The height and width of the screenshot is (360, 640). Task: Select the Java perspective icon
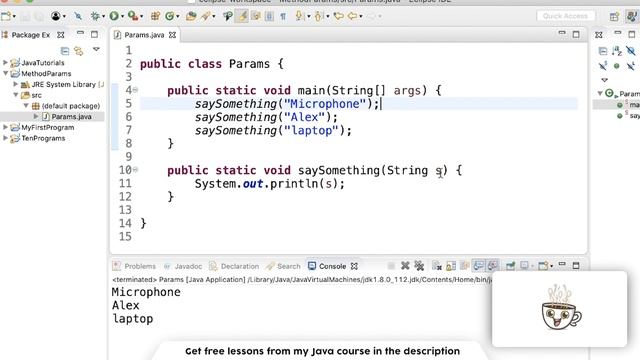(632, 16)
